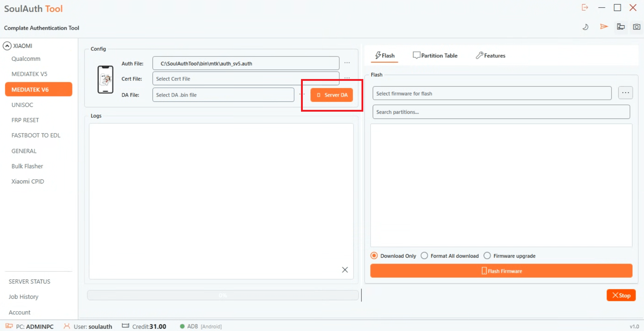
Task: Click the "Credit:31.00" status text
Action: 149,326
